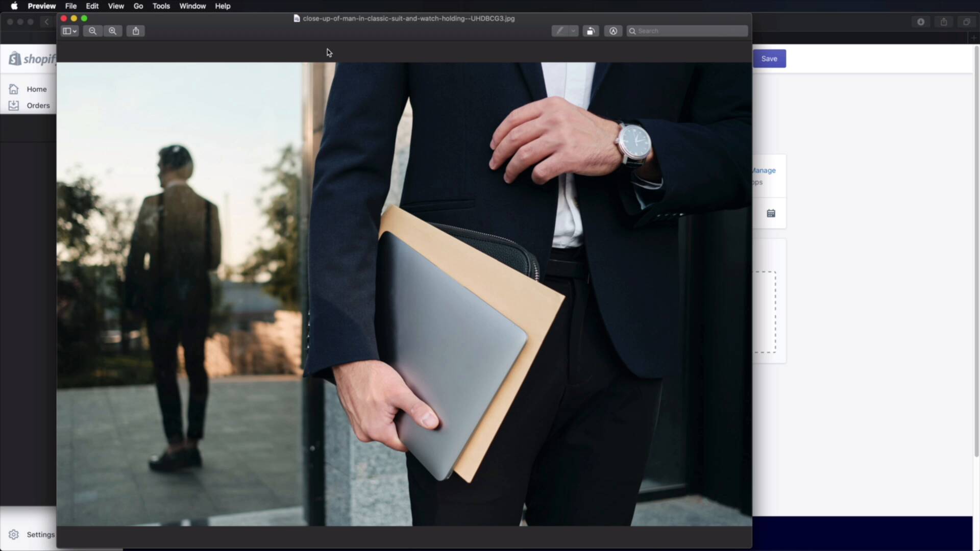Click the browser back arrow
980x551 pixels.
46,22
